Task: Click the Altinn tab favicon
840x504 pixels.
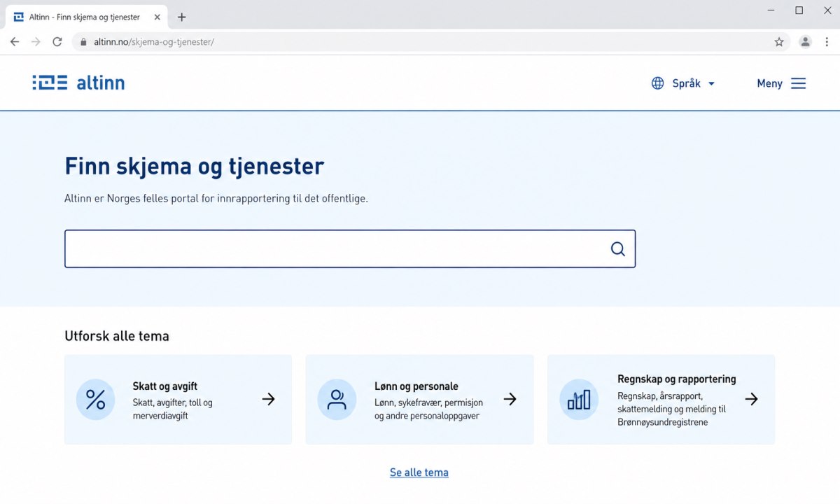Action: point(19,17)
